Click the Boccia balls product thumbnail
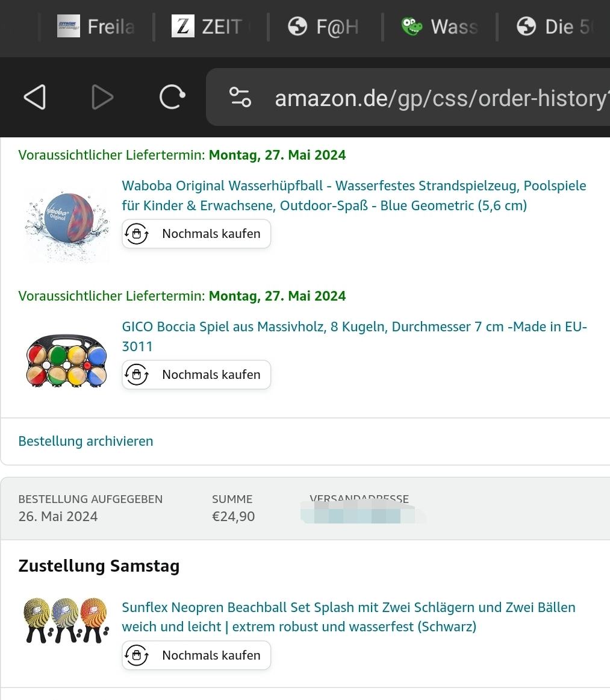This screenshot has width=610, height=700. [66, 360]
